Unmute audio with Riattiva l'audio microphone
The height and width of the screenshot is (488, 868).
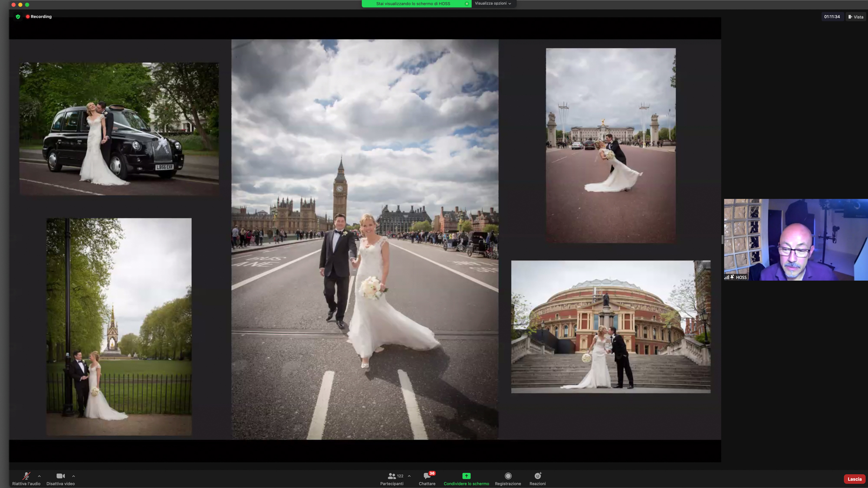click(x=26, y=476)
